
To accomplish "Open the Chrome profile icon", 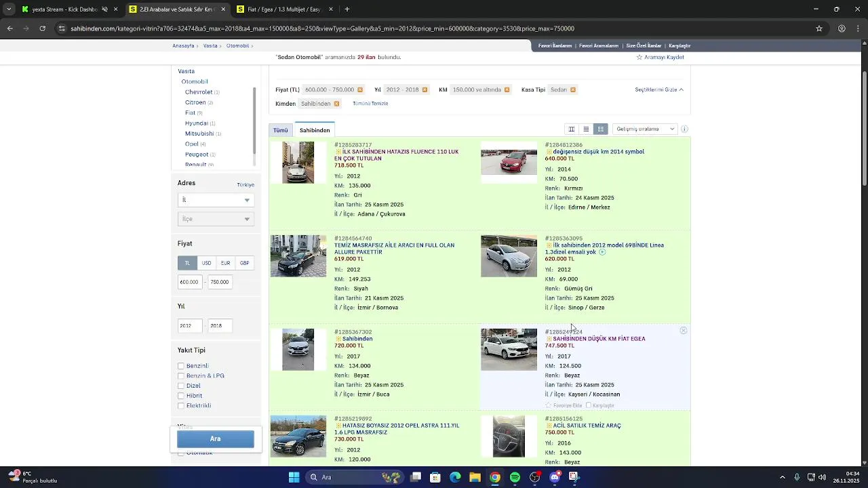I will click(842, 28).
